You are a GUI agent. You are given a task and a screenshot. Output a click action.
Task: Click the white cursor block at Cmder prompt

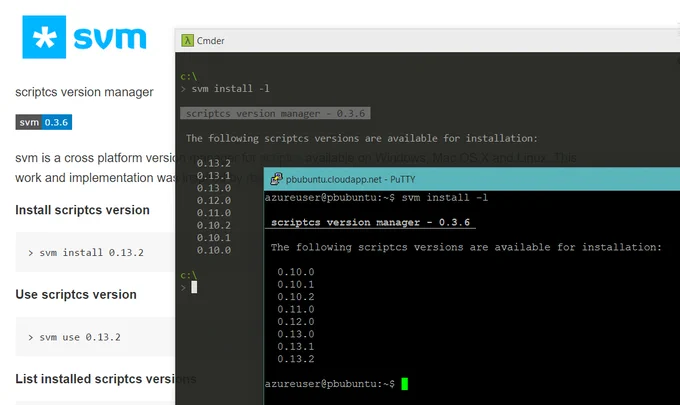(x=194, y=287)
